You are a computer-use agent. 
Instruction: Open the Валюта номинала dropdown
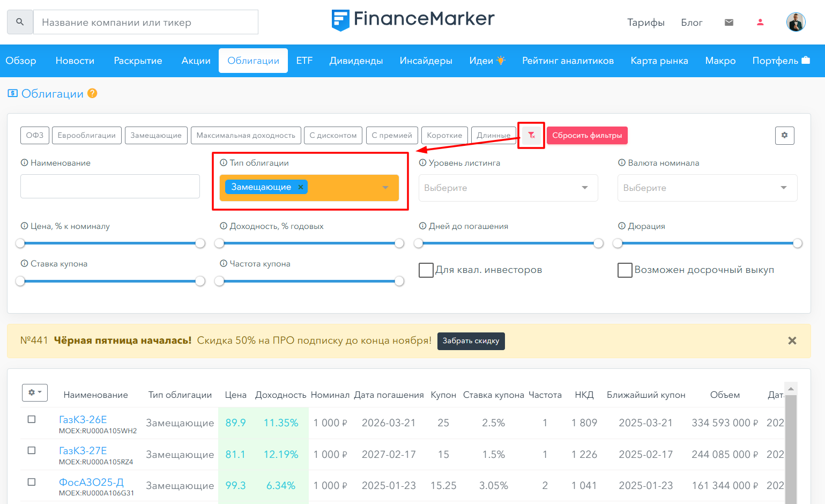(x=708, y=188)
